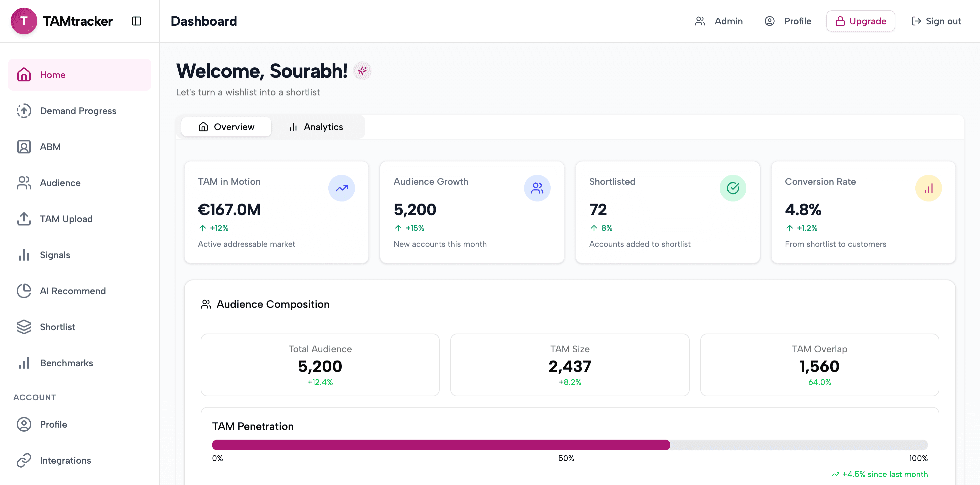Open Signals page label
980x485 pixels.
point(55,255)
